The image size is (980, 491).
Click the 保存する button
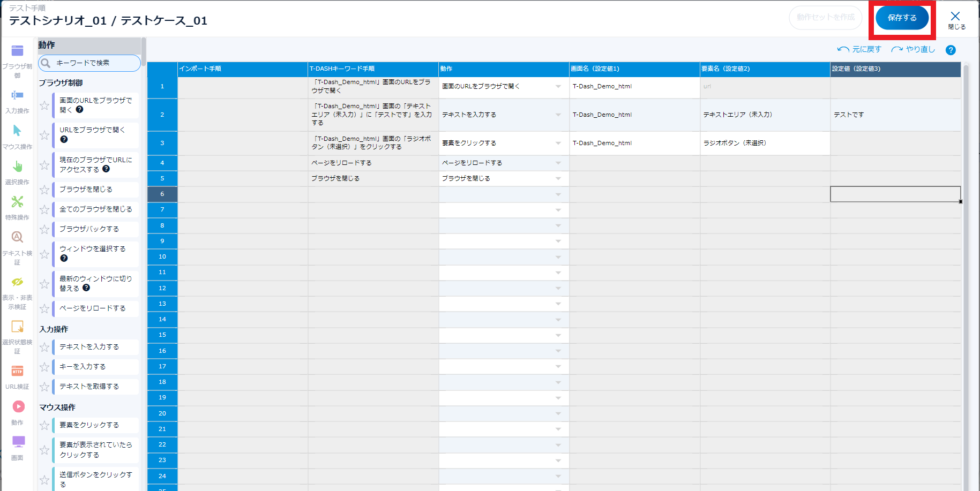tap(902, 18)
